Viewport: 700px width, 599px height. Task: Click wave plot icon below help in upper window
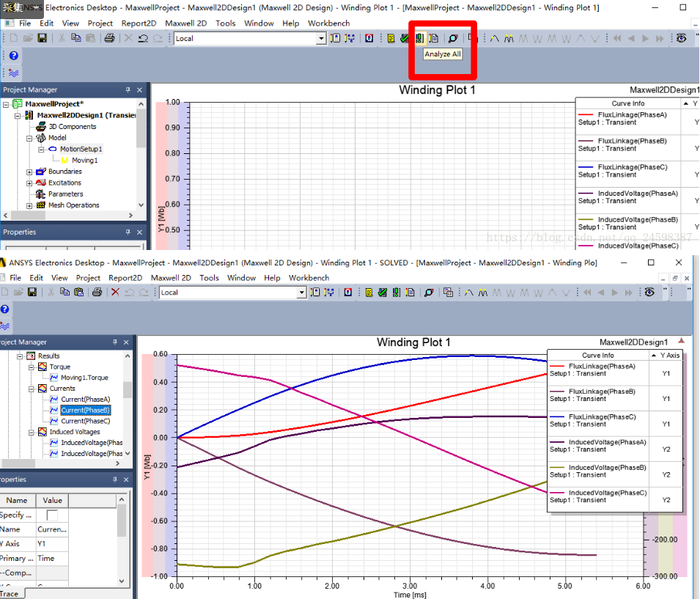click(14, 73)
